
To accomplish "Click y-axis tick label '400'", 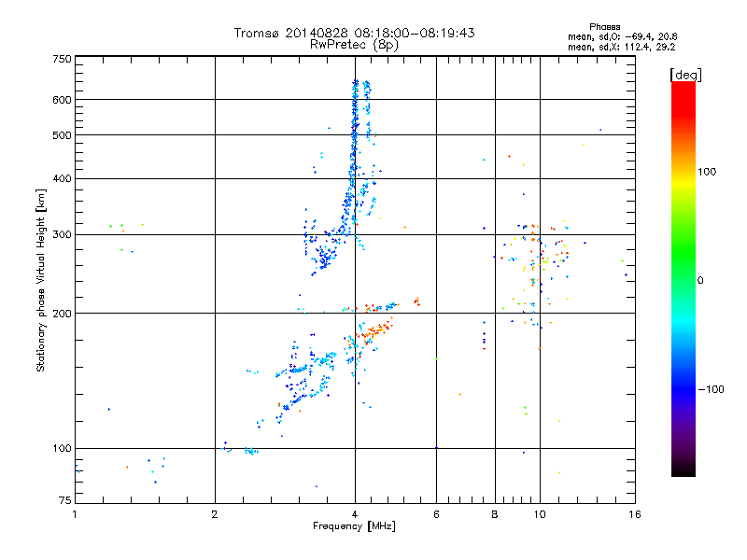I will click(62, 179).
